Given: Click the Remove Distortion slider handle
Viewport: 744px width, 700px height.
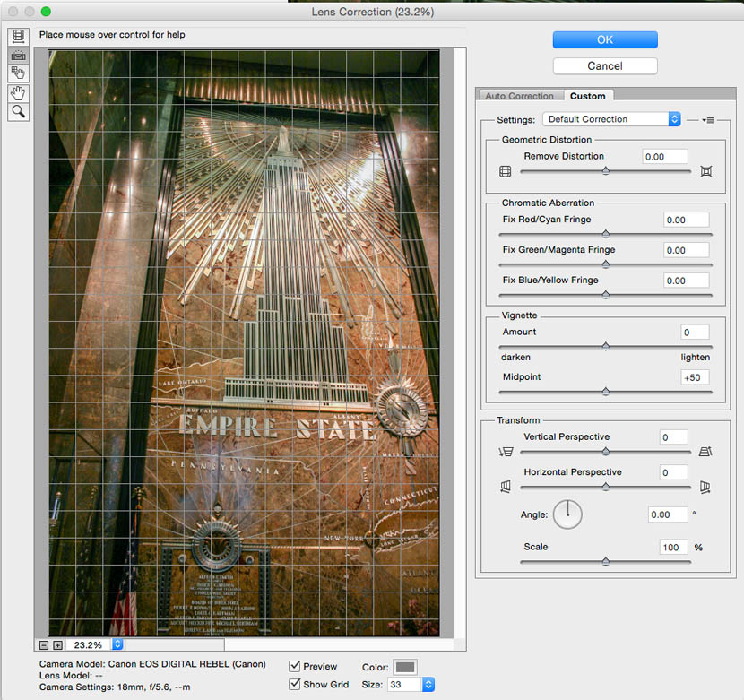Looking at the screenshot, I should pos(606,171).
